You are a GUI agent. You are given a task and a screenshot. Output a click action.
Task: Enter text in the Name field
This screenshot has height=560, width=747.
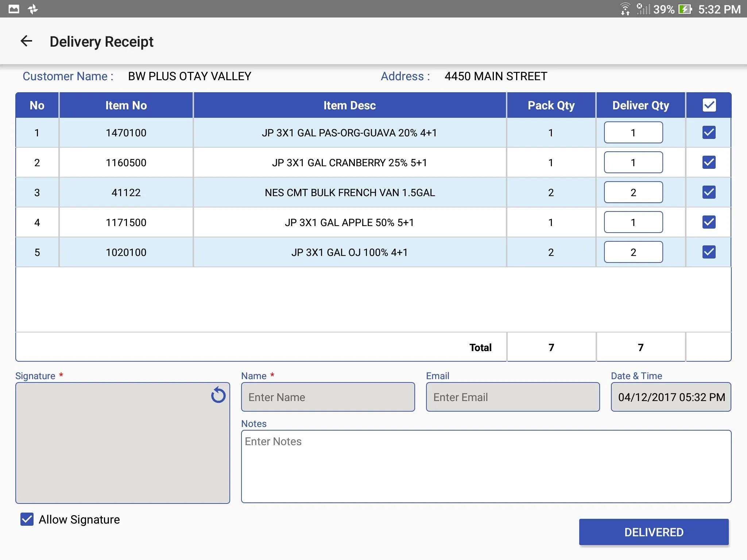click(328, 397)
